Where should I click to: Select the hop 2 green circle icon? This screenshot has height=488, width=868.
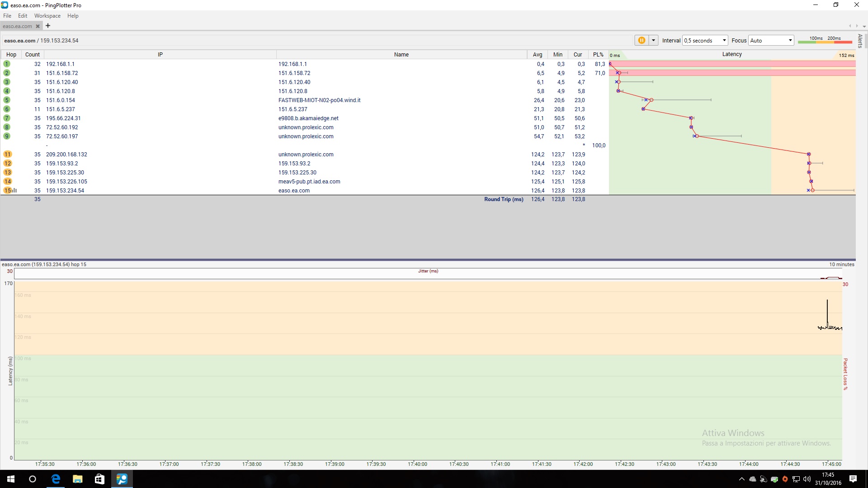coord(7,73)
